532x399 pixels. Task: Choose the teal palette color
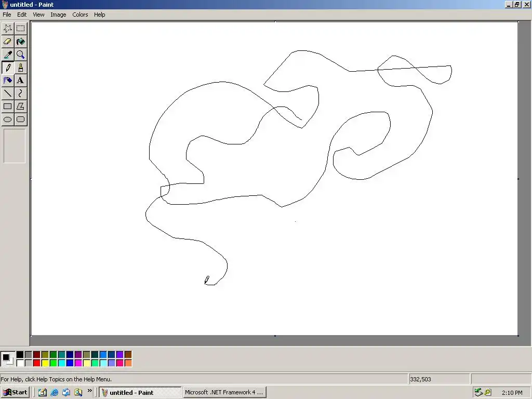point(62,355)
